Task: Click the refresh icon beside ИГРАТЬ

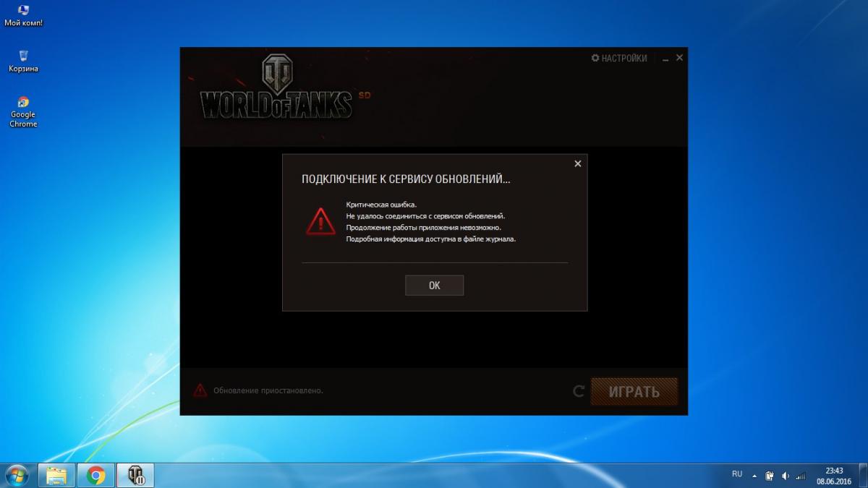Action: pyautogui.click(x=579, y=391)
